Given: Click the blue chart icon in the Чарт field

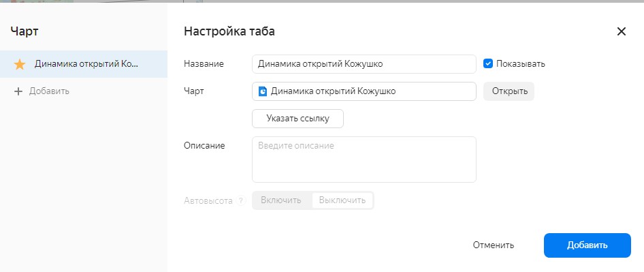Looking at the screenshot, I should point(263,91).
